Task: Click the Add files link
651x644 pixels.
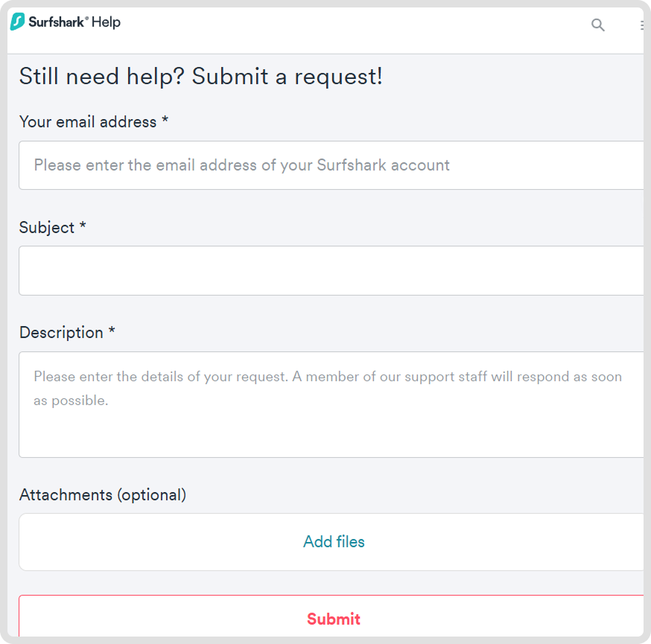Action: coord(334,542)
